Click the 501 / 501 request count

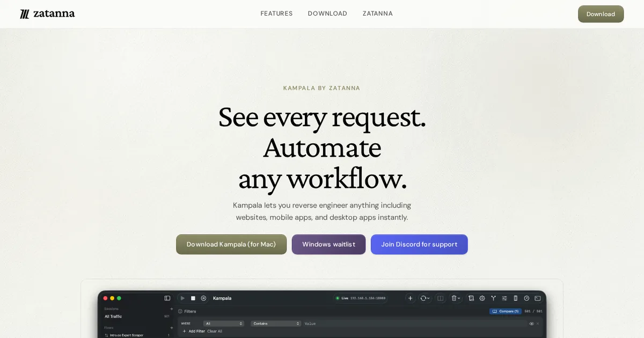tap(532, 311)
